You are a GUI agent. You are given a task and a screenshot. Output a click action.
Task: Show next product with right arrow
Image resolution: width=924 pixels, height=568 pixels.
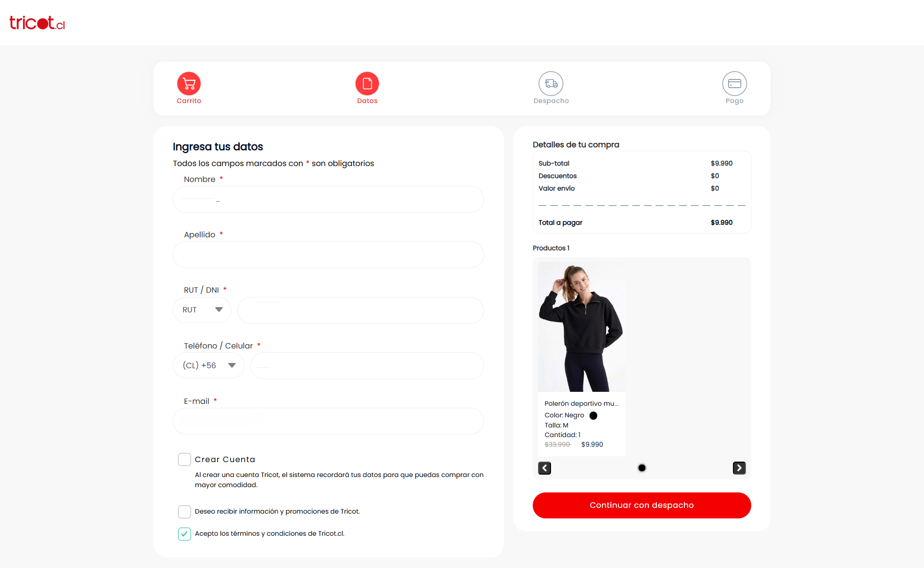739,468
